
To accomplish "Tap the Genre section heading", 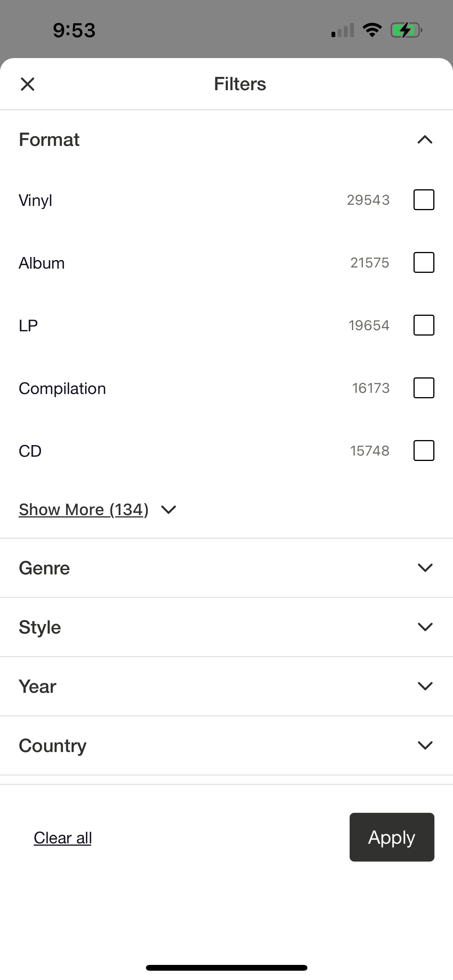I will coord(45,568).
